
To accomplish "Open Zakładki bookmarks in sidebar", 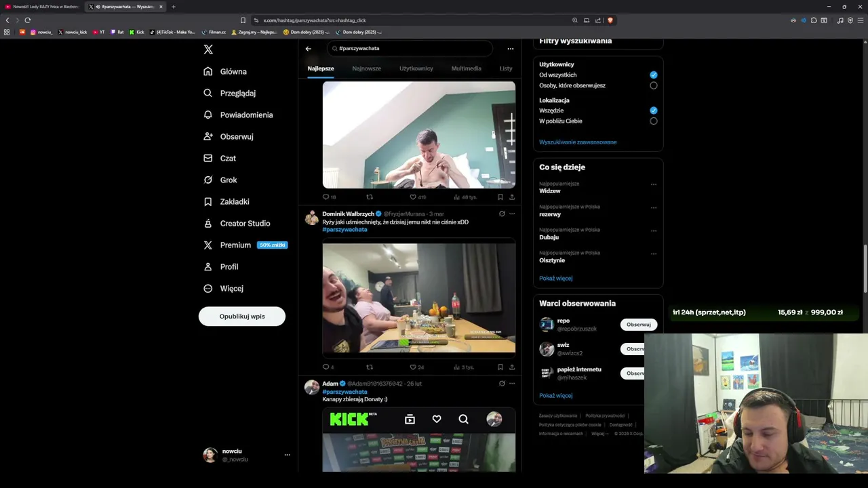I will point(226,201).
